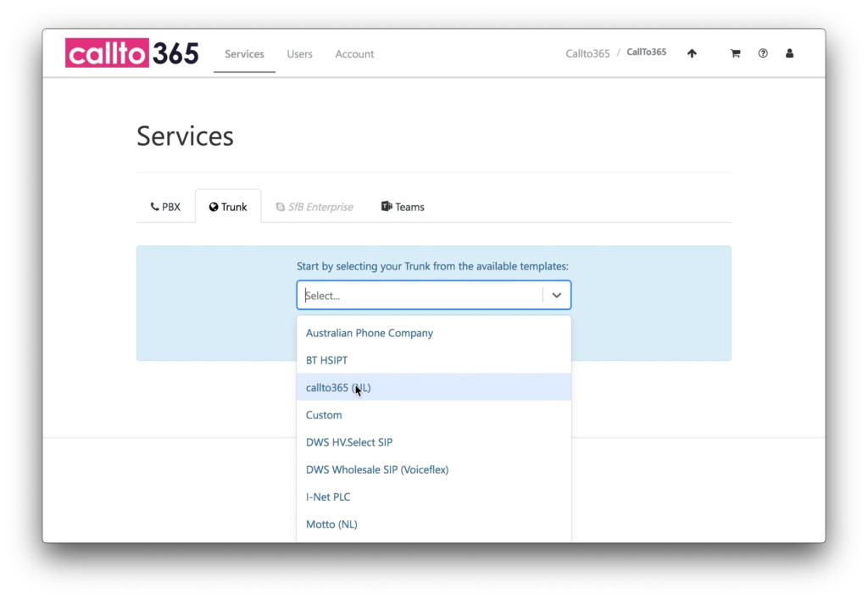Viewport: 868px width, 599px height.
Task: Select the Trunk tab
Action: (x=228, y=207)
